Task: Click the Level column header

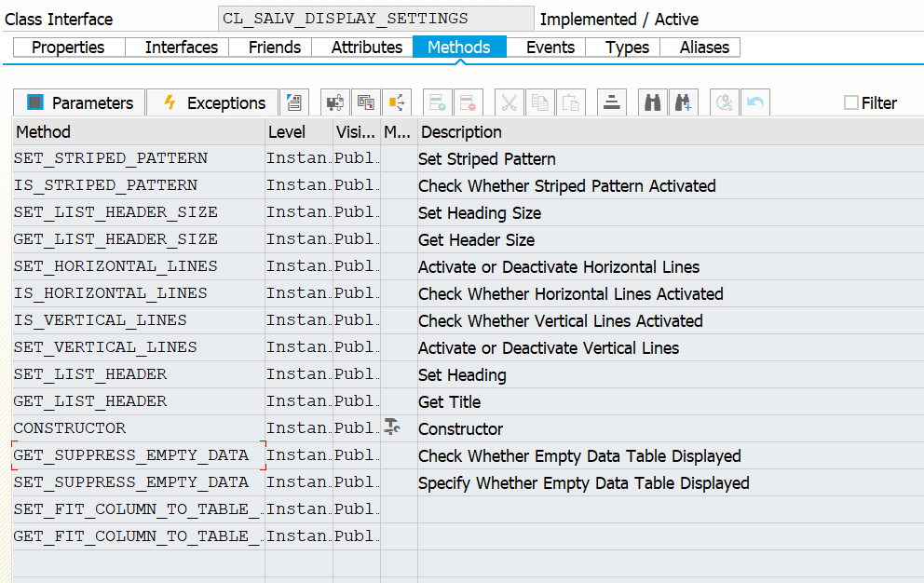Action: pos(299,131)
